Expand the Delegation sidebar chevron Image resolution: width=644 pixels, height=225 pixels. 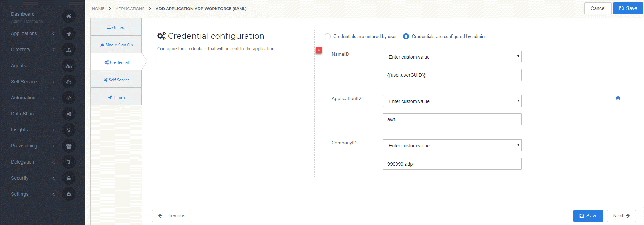point(53,162)
